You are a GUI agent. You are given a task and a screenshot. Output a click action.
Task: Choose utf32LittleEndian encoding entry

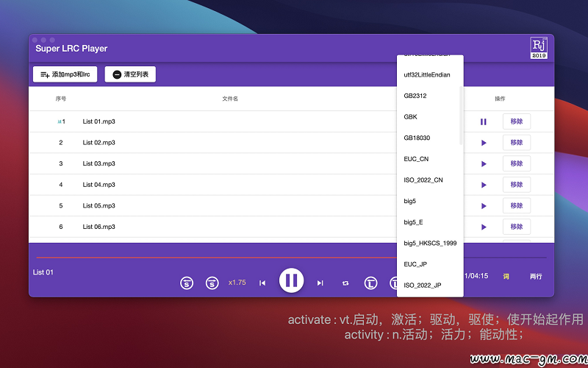coord(427,75)
